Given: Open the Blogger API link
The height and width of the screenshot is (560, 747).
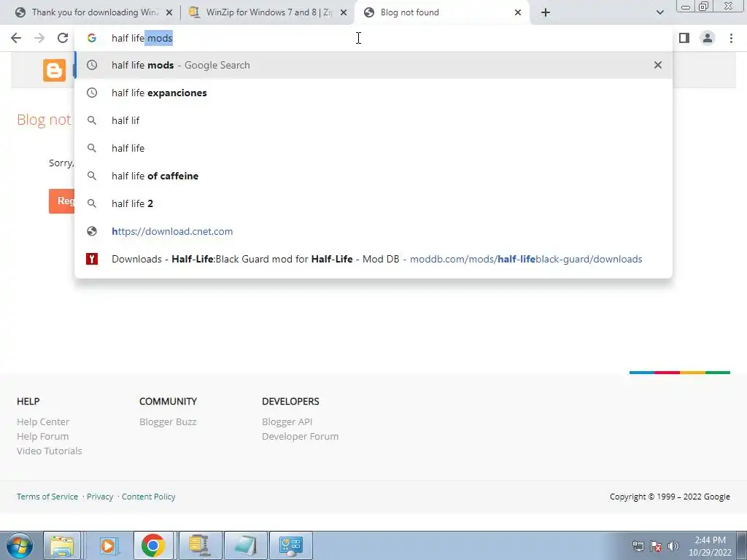Looking at the screenshot, I should pyautogui.click(x=287, y=422).
